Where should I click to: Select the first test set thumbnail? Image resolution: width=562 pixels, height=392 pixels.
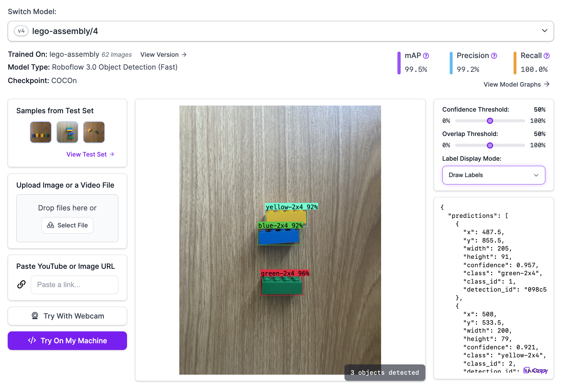[40, 132]
